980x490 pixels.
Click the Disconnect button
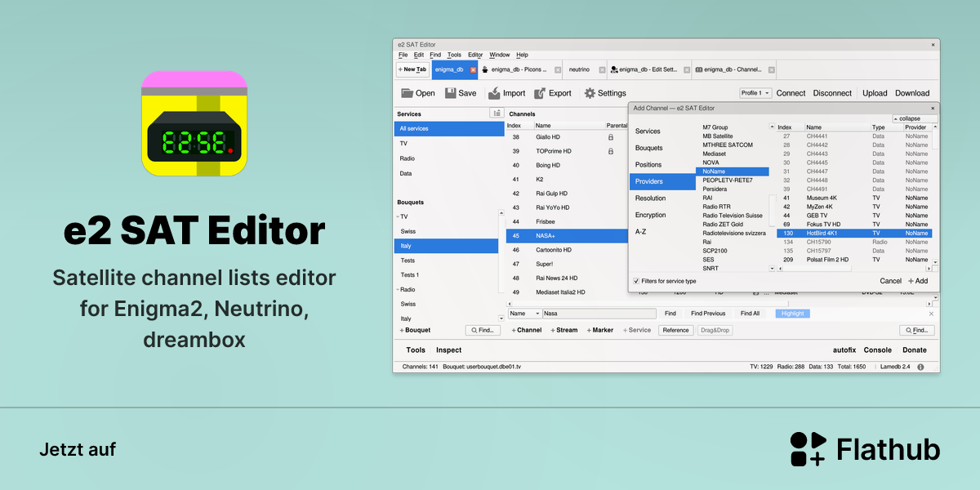(x=832, y=93)
